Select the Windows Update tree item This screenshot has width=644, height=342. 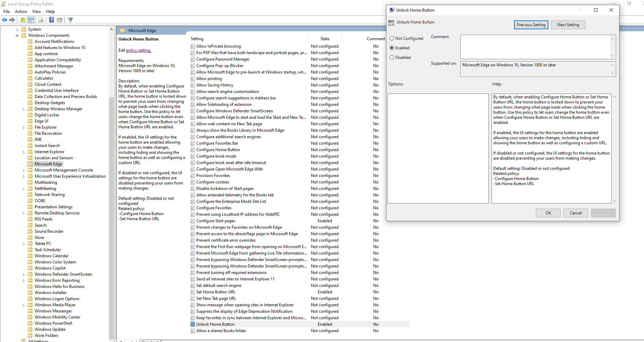[x=50, y=329]
